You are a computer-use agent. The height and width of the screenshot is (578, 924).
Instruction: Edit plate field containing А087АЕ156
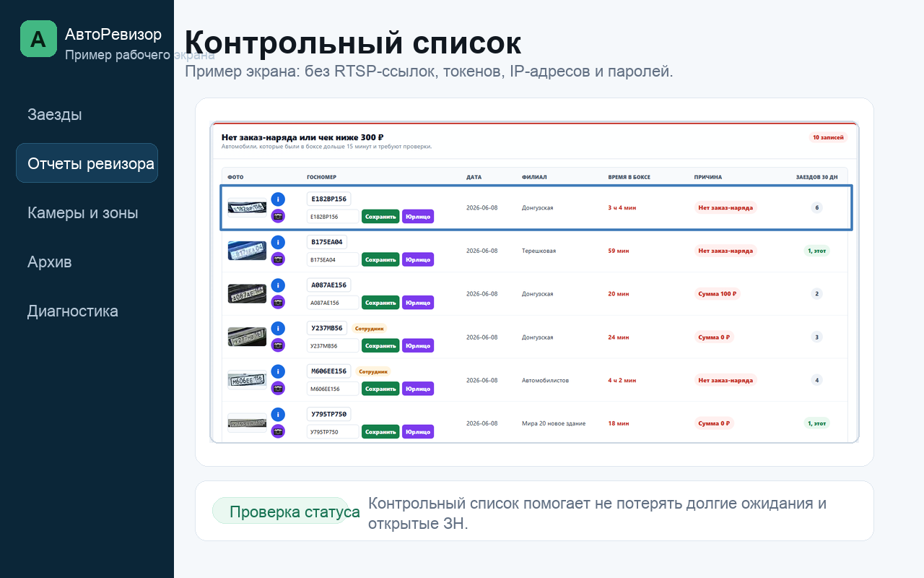[x=333, y=303]
